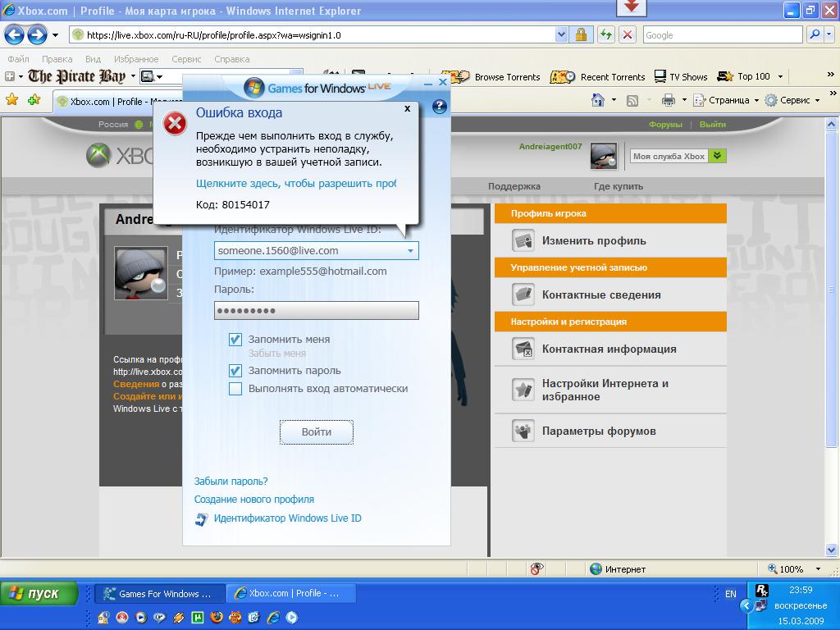Viewport: 840px width, 630px height.
Task: Click the large gamer picture in profile
Action: (x=141, y=273)
